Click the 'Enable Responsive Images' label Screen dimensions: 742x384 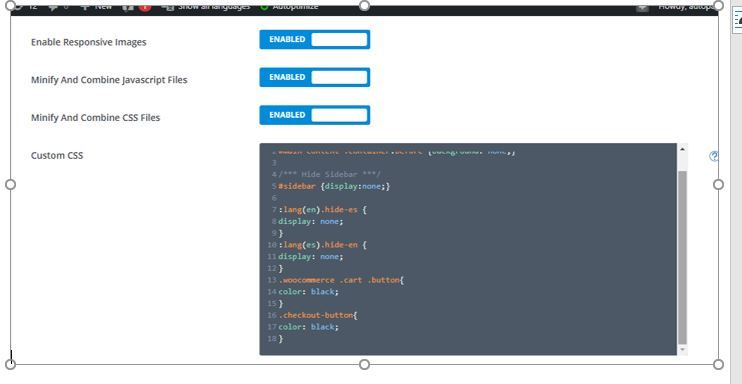pos(88,42)
